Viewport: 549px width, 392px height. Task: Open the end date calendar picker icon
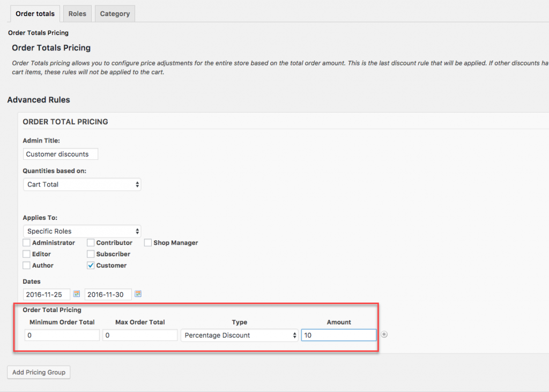coord(138,294)
